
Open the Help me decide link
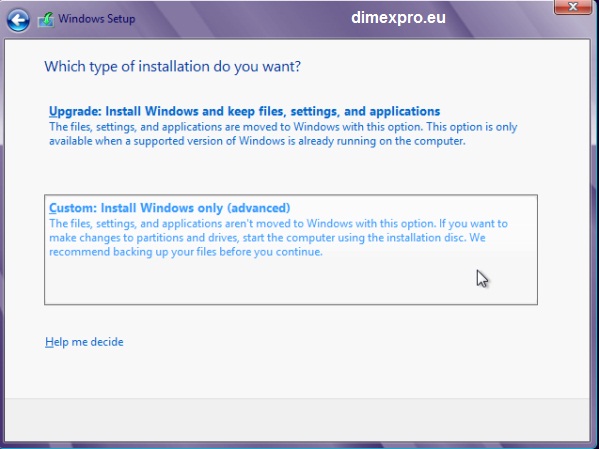pyautogui.click(x=84, y=342)
